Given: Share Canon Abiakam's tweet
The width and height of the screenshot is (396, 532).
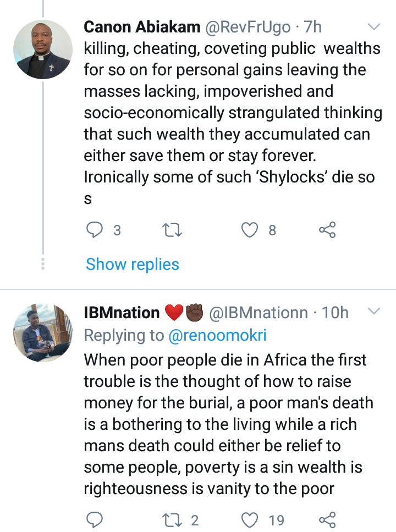Looking at the screenshot, I should (x=327, y=230).
